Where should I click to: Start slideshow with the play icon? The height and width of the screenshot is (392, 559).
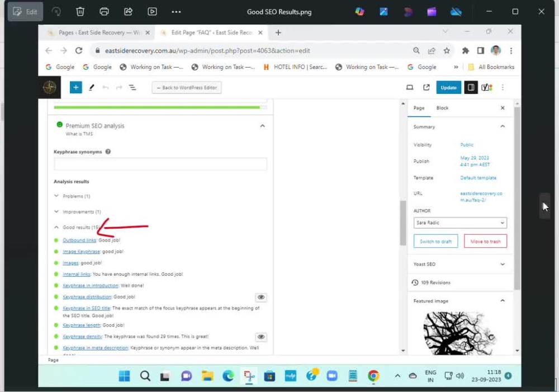point(152,12)
